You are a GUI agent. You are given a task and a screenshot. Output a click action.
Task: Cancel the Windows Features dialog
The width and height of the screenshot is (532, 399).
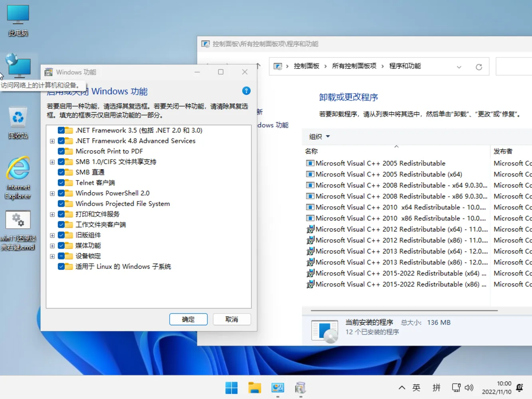tap(231, 319)
